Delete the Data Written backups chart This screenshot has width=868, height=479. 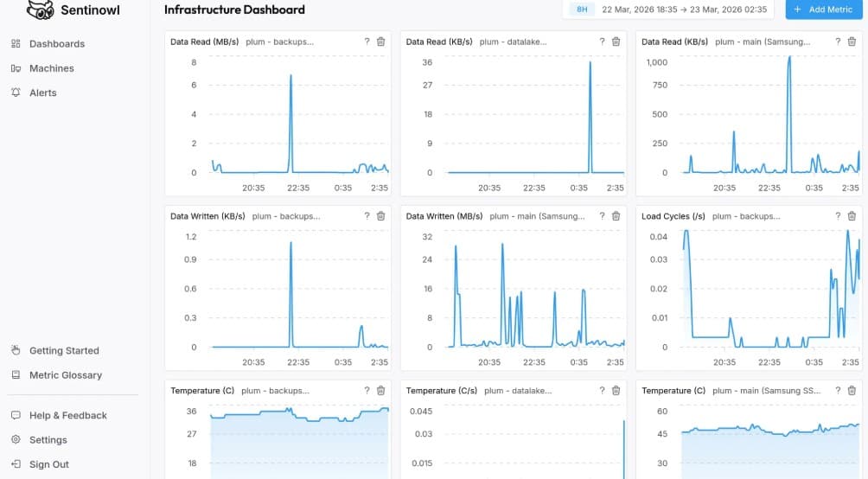pyautogui.click(x=381, y=216)
